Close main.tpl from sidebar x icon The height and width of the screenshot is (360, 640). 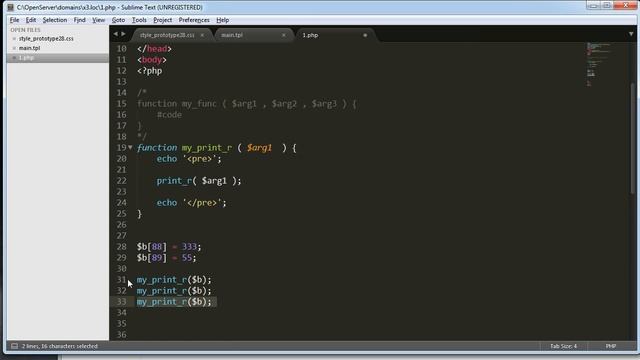(x=14, y=48)
